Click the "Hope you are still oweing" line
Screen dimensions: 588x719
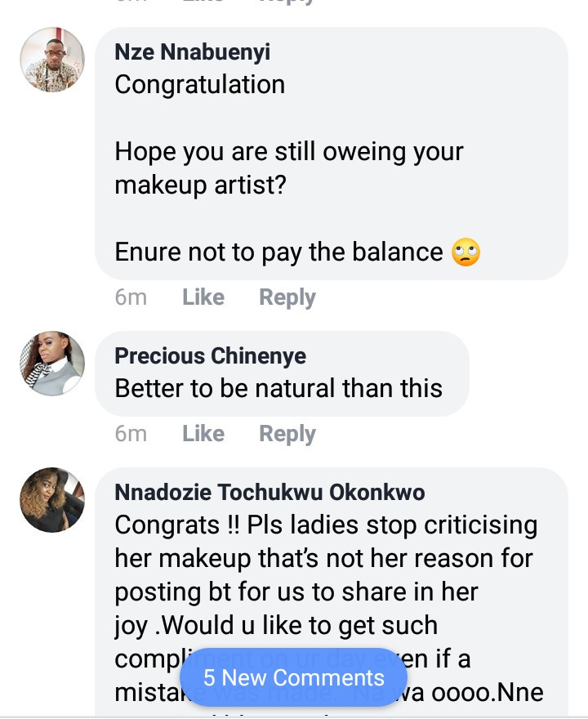[x=289, y=151]
